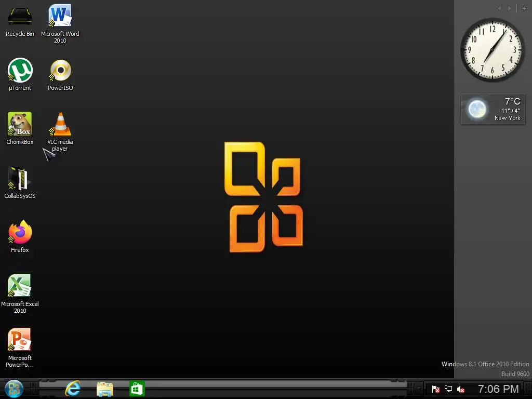Select the VLC media player shortcut
The image size is (532, 399).
point(60,131)
